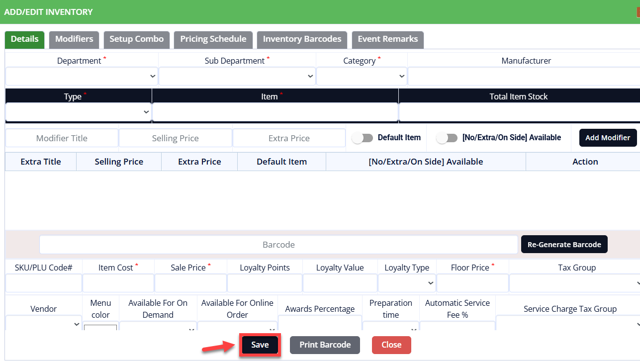Click the Barcode input field
This screenshot has width=640, height=364.
[x=278, y=245]
